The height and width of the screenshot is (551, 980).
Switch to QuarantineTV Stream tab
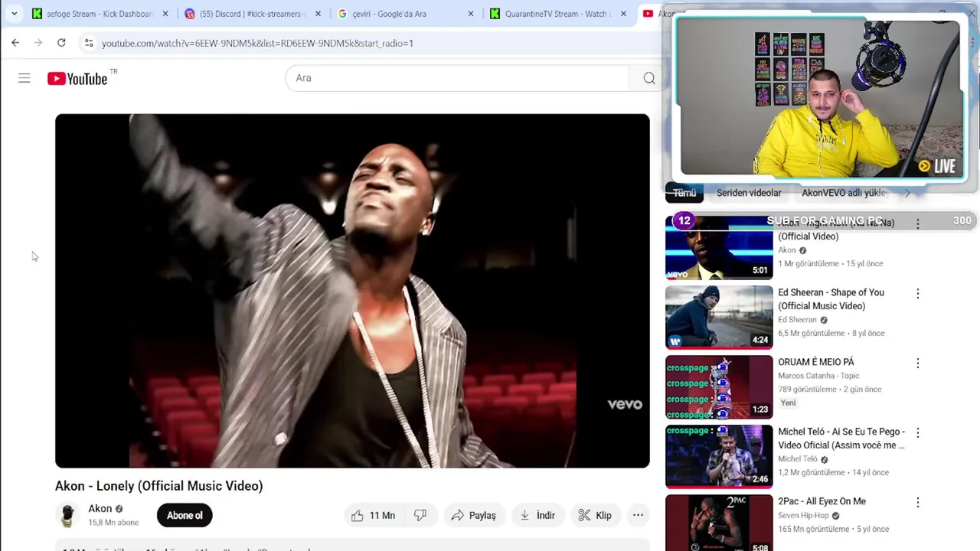[558, 14]
